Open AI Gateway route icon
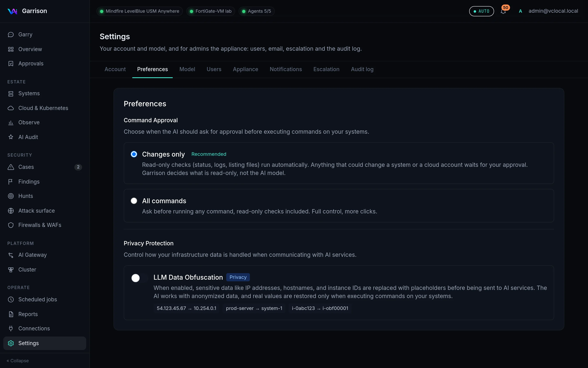588x368 pixels. point(11,255)
